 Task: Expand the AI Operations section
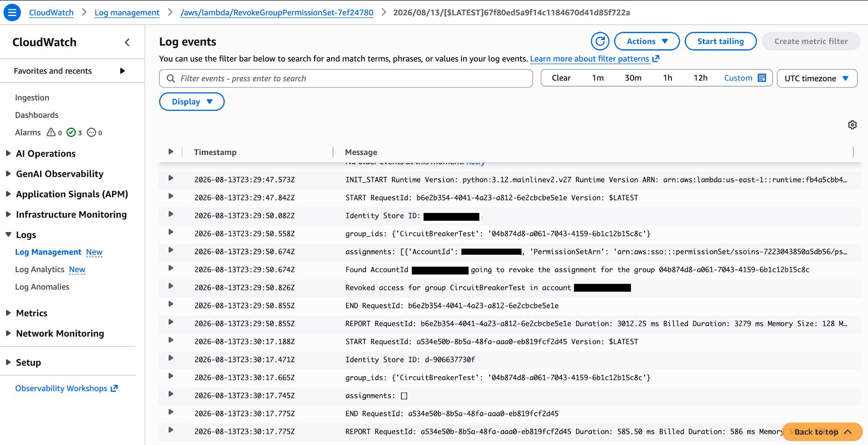8,153
